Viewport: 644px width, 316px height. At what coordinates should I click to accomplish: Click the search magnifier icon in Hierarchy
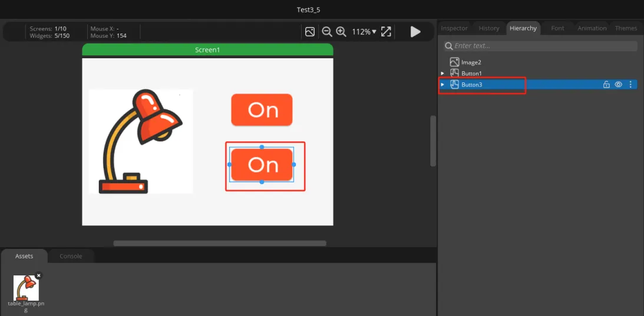coord(449,46)
